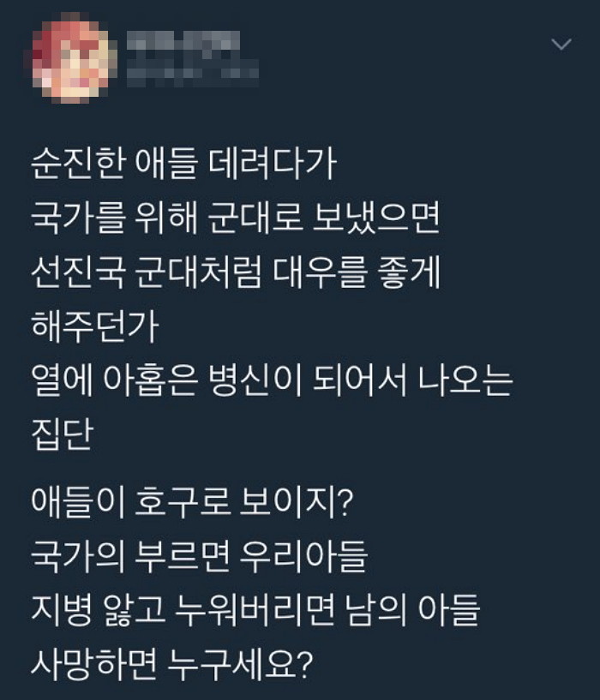600x700 pixels.
Task: Select the line '애들이 호구로 보이지?'
Action: [192, 502]
